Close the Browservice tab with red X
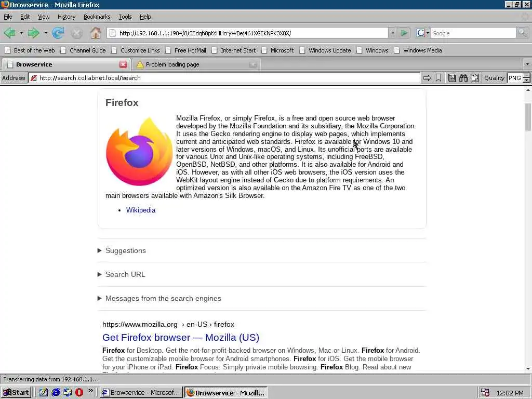The image size is (532, 399). tap(123, 64)
